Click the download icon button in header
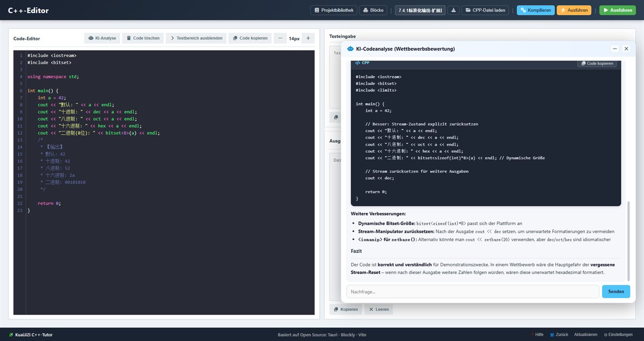 (454, 10)
